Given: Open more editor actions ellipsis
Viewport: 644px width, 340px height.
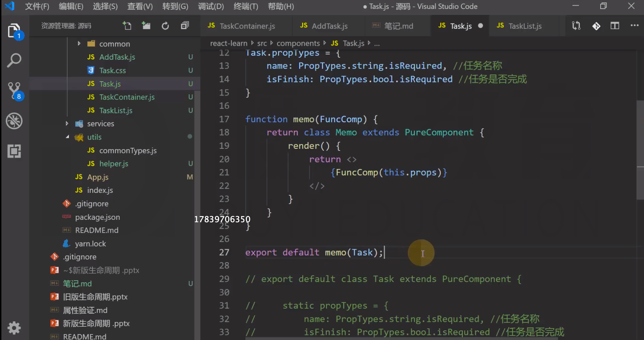Looking at the screenshot, I should coord(634,26).
